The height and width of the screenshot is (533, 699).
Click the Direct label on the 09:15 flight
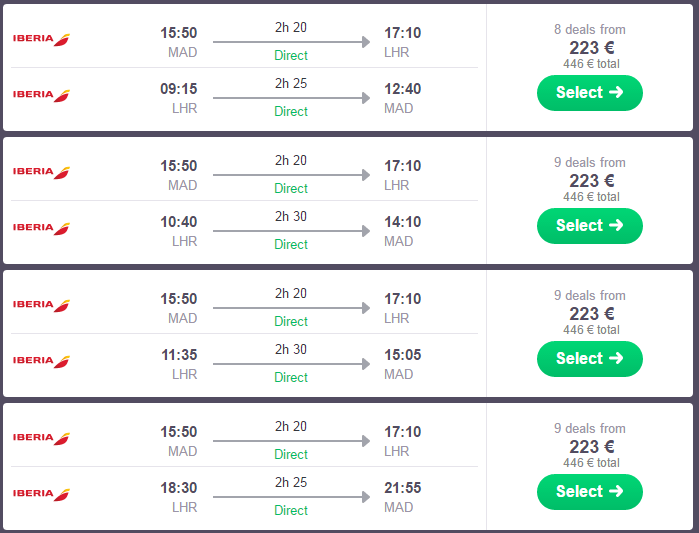coord(291,111)
